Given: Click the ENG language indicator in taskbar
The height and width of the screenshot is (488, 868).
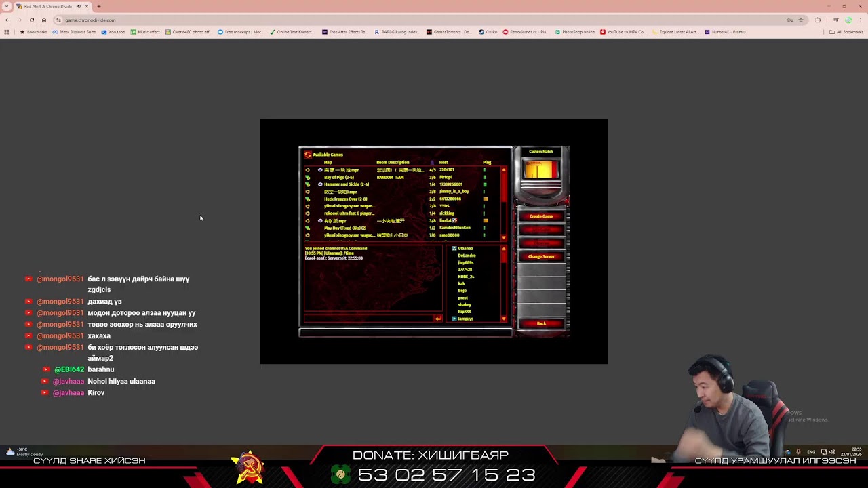Looking at the screenshot, I should (810, 452).
